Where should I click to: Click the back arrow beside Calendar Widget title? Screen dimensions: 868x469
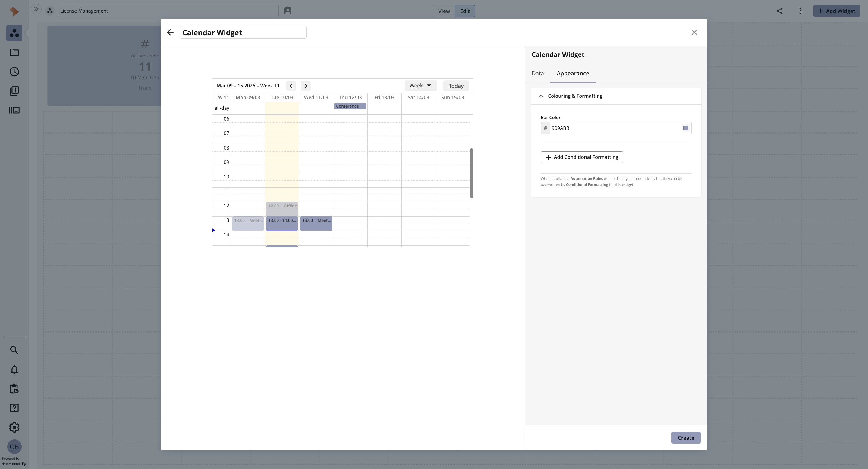tap(170, 32)
